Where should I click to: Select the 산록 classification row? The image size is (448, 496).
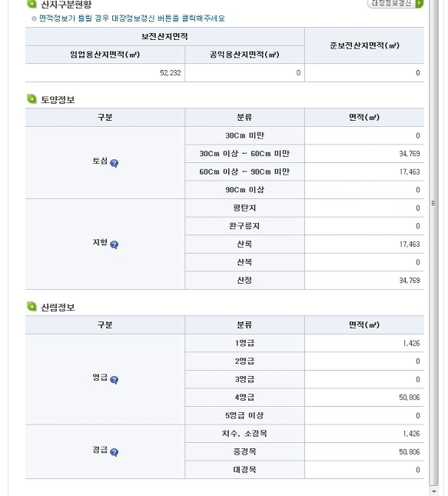point(304,245)
